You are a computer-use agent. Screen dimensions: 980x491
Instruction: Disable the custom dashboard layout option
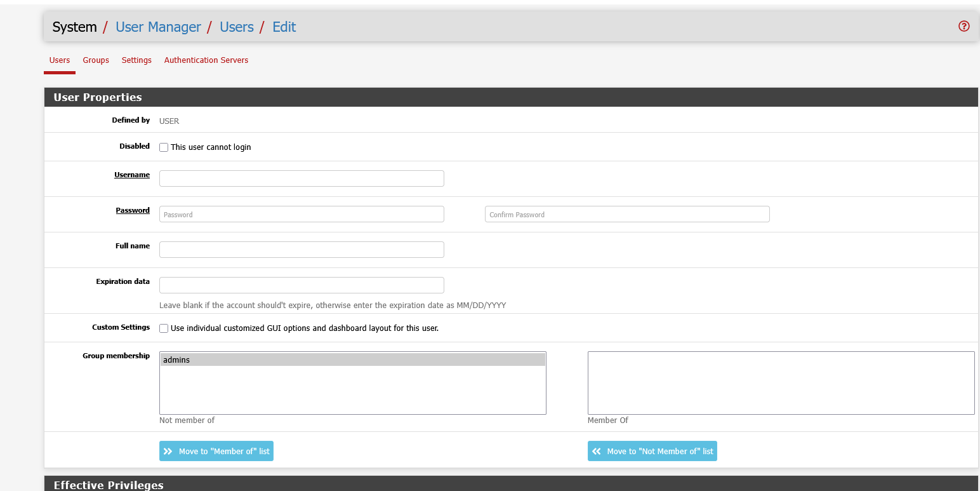click(163, 328)
